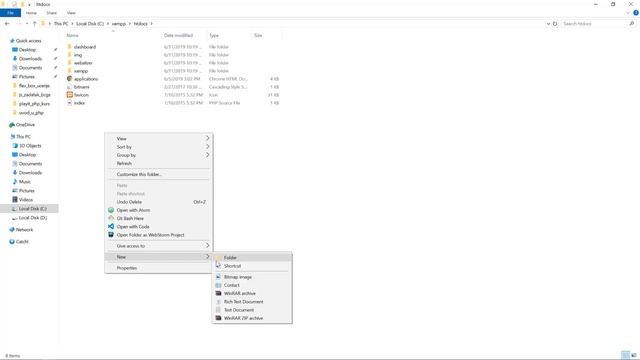
Task: Expand the New submenu entry
Action: (x=159, y=257)
